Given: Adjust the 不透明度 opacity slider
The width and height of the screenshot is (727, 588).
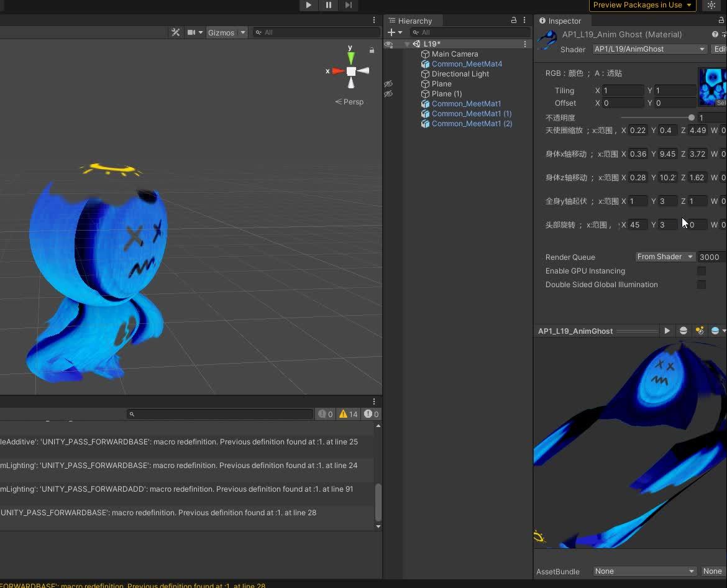Looking at the screenshot, I should tap(692, 117).
